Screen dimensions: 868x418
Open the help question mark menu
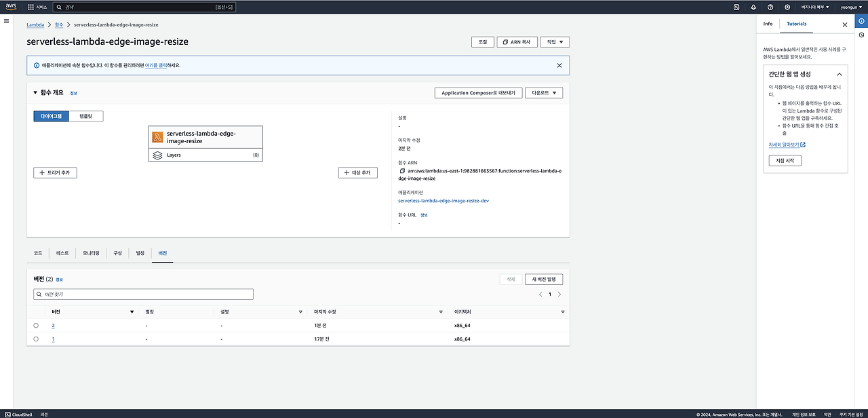(770, 7)
